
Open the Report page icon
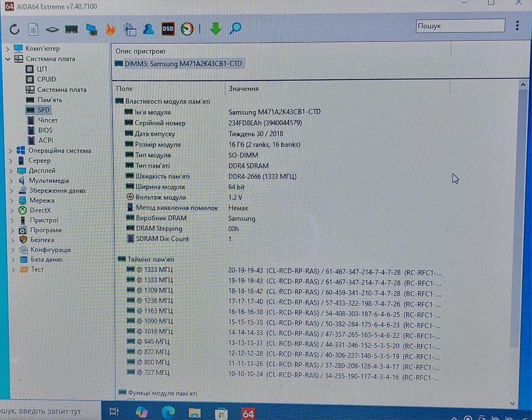(33, 29)
